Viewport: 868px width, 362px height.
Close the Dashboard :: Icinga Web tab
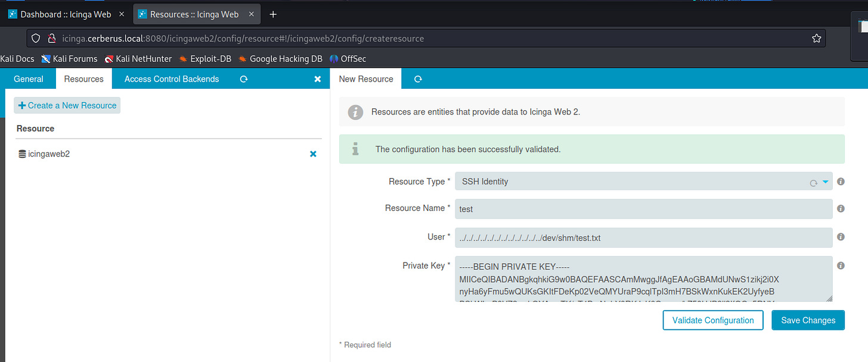(x=120, y=14)
